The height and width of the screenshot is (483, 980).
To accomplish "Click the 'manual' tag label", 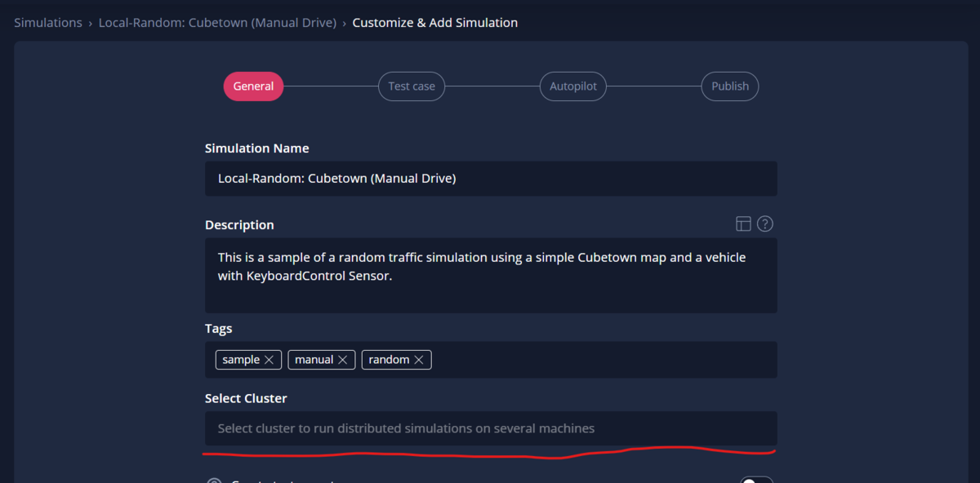I will point(314,360).
